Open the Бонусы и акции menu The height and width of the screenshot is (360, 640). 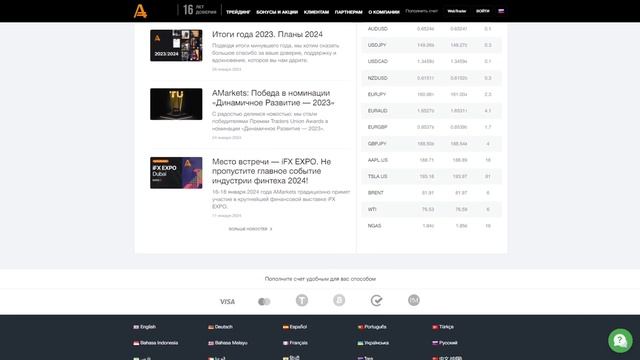(277, 12)
